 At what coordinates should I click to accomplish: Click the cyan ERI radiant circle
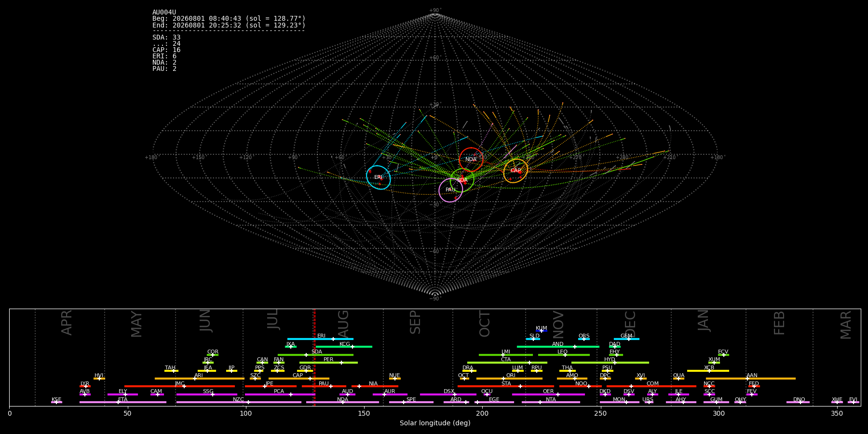click(379, 177)
